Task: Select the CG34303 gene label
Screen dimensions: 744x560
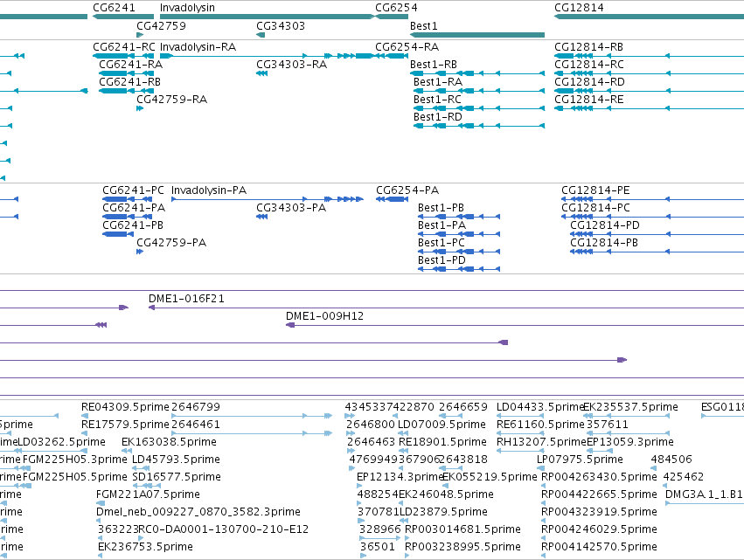Action: (281, 25)
